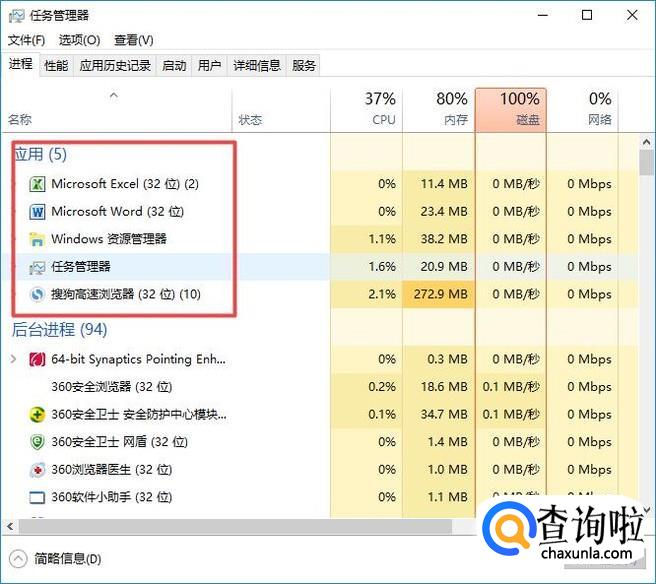Click the 360安全卫士 网盾 shield icon
The height and width of the screenshot is (584, 656).
(x=37, y=442)
